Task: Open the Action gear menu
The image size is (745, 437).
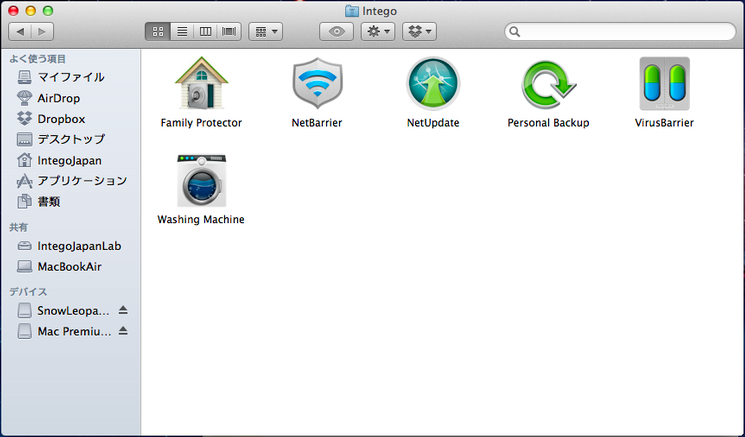Action: (x=378, y=32)
